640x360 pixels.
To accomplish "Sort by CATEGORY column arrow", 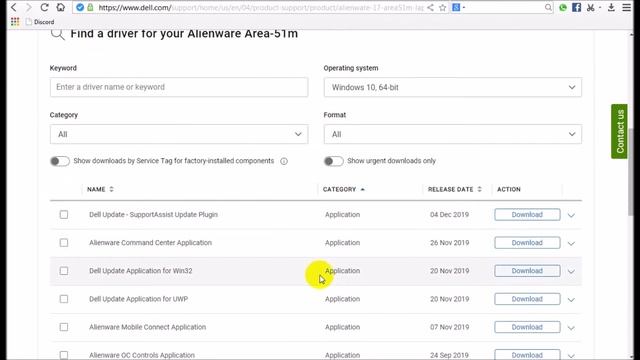I will [362, 189].
